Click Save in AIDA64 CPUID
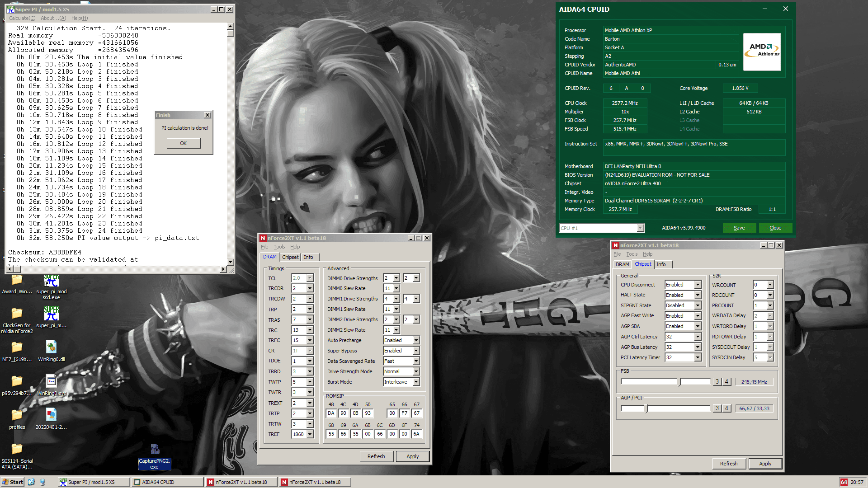This screenshot has height=488, width=868. [x=739, y=228]
